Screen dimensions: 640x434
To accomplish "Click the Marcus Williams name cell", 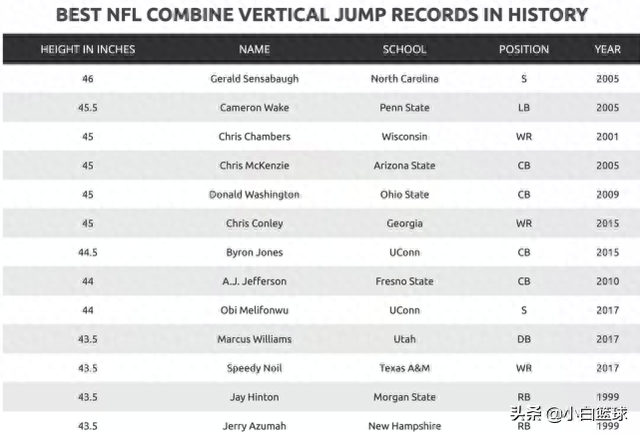I will coord(254,339).
